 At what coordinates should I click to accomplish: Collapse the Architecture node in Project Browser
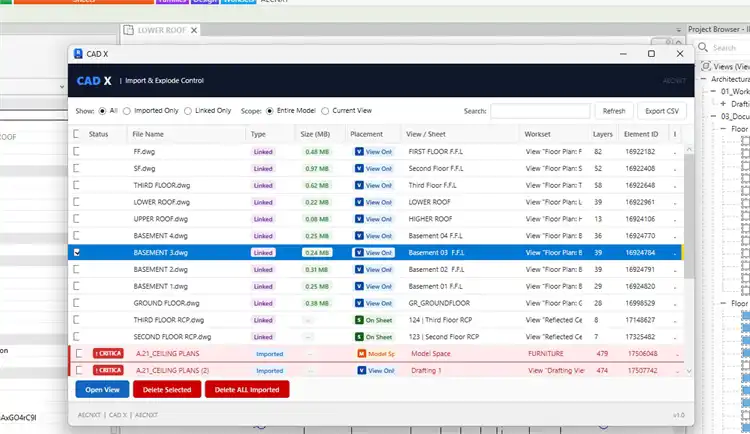pyautogui.click(x=704, y=79)
